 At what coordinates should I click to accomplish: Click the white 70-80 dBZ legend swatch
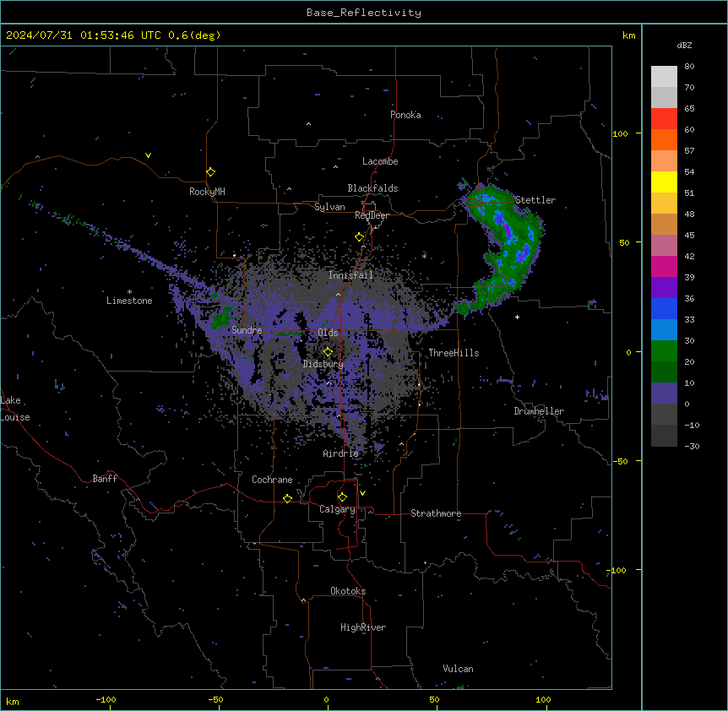pos(664,77)
